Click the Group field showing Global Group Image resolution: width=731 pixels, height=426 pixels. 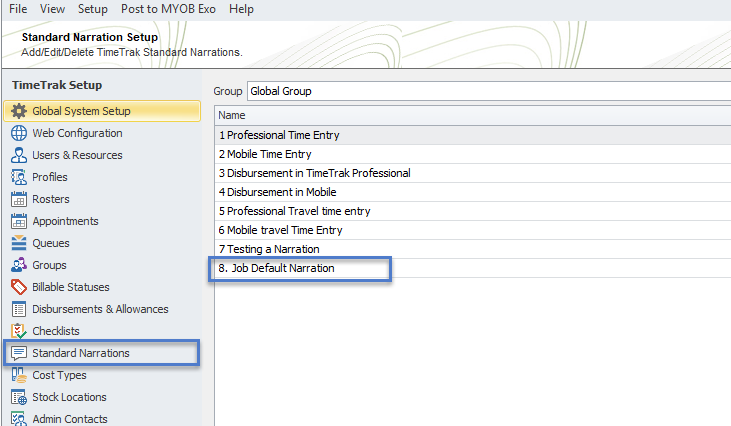489,91
